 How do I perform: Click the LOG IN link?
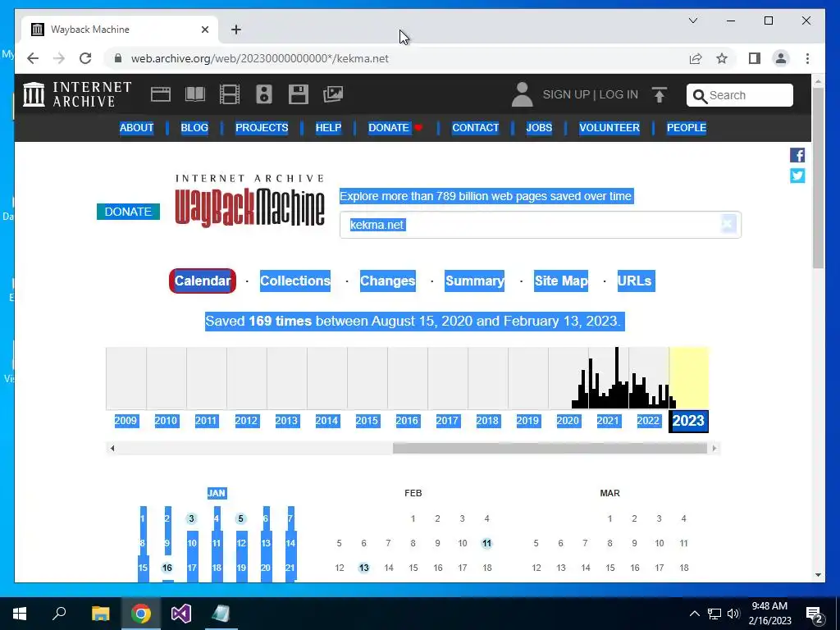(x=619, y=94)
